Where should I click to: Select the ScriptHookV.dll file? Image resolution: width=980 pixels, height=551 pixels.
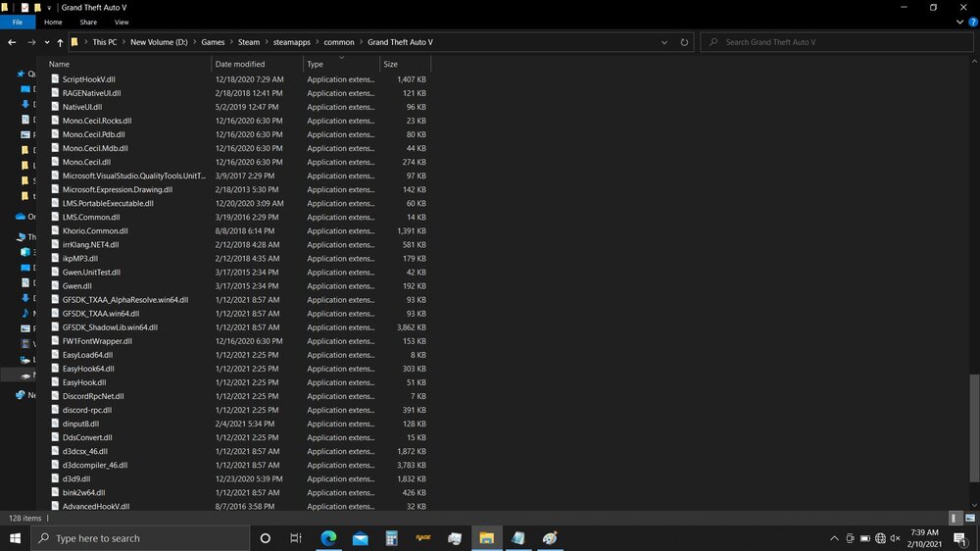point(88,79)
